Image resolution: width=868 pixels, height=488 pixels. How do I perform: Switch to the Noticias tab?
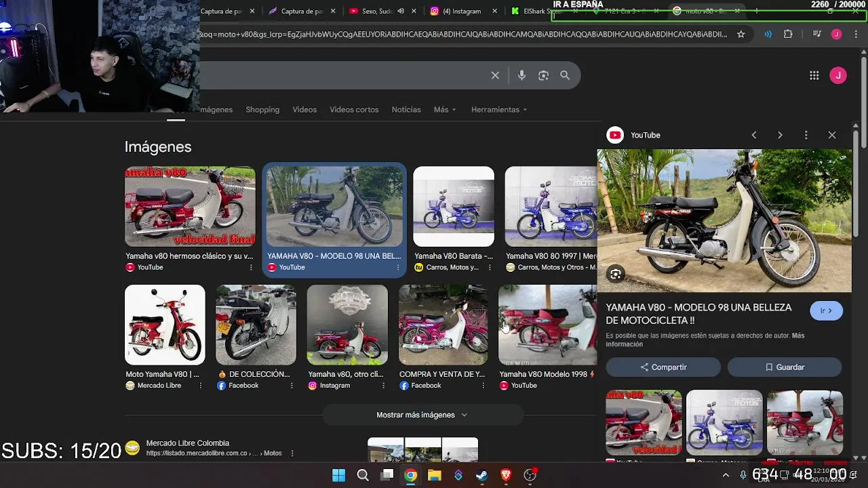click(x=406, y=110)
